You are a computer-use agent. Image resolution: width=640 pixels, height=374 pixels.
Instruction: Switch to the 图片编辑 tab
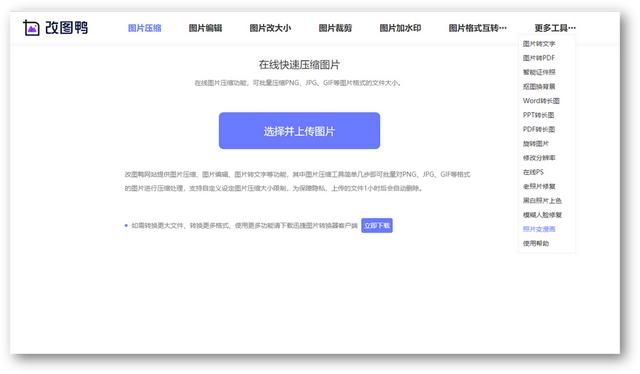205,28
